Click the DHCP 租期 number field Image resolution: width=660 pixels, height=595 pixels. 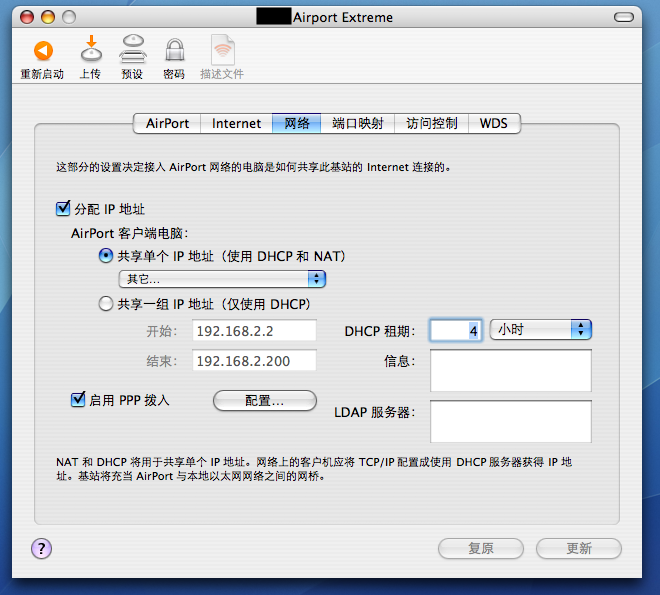[456, 330]
